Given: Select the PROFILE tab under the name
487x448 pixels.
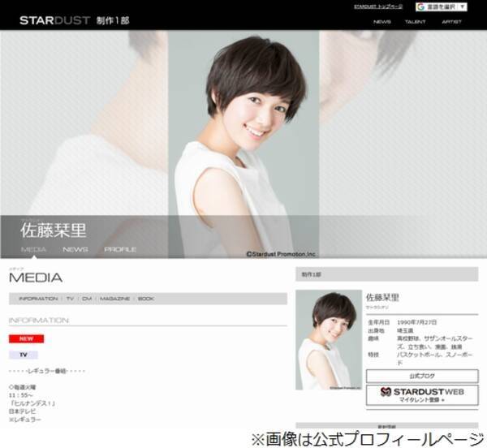Looking at the screenshot, I should (x=120, y=250).
